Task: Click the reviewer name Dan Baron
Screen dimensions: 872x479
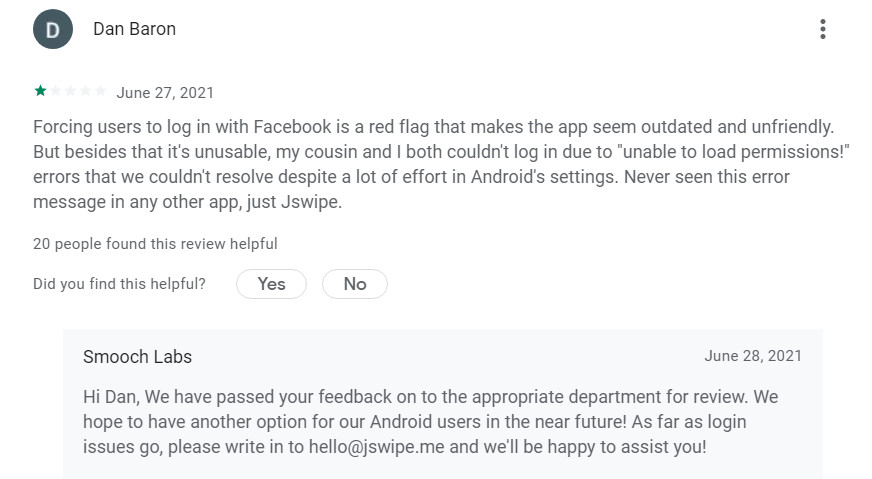Action: tap(135, 29)
